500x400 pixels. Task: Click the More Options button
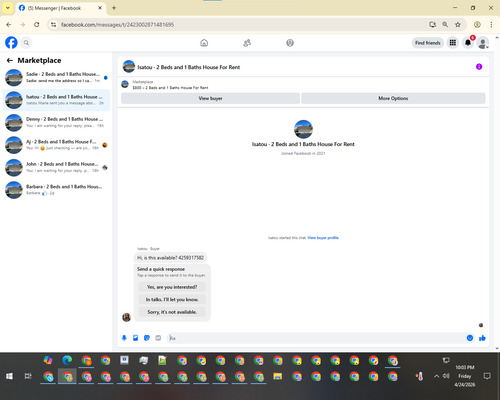[393, 98]
